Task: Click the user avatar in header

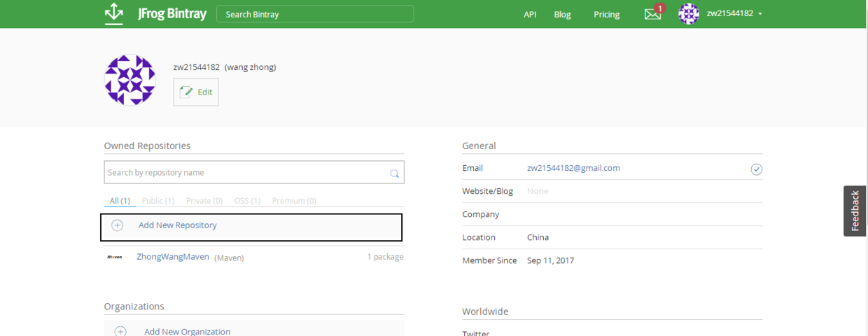Action: (x=689, y=13)
